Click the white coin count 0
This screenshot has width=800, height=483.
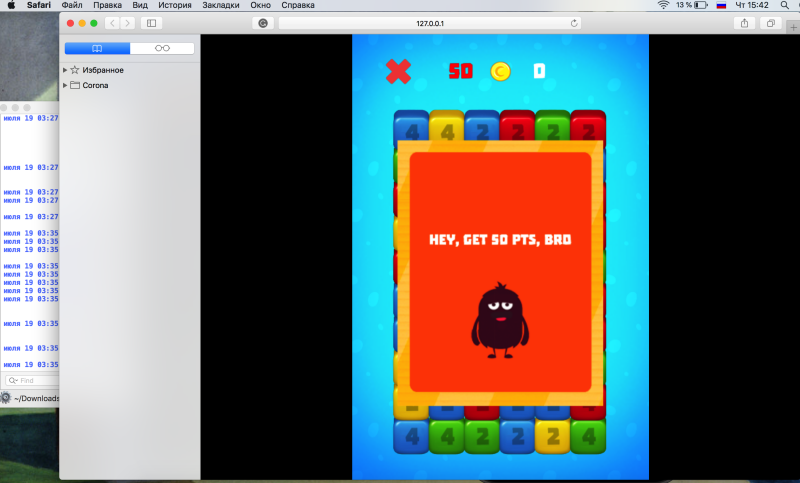[539, 71]
